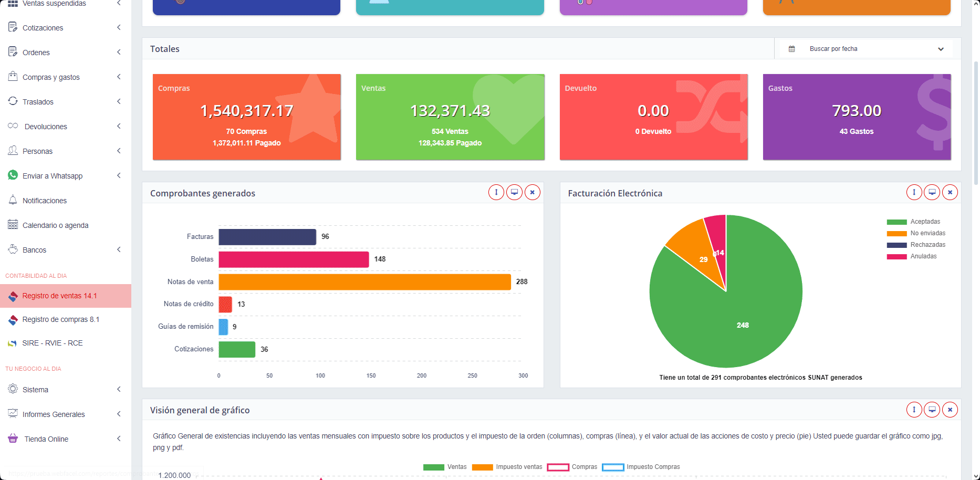
Task: Close the Comprobantes generados panel
Action: pyautogui.click(x=532, y=192)
